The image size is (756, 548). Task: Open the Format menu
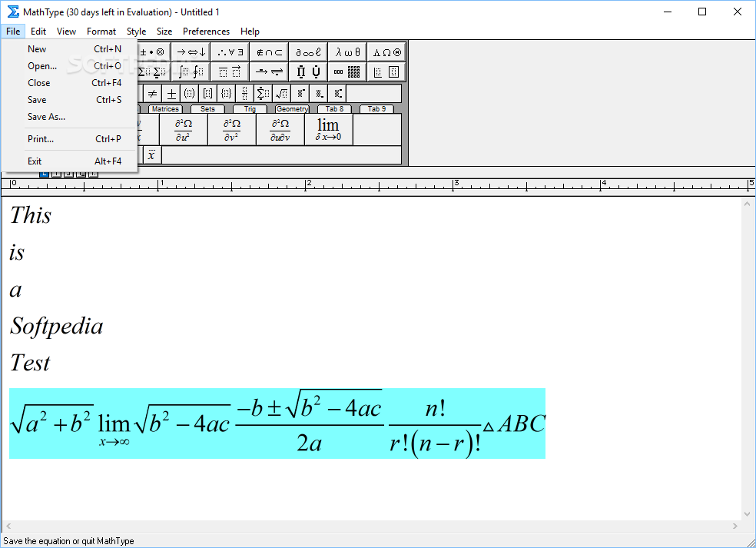click(101, 32)
